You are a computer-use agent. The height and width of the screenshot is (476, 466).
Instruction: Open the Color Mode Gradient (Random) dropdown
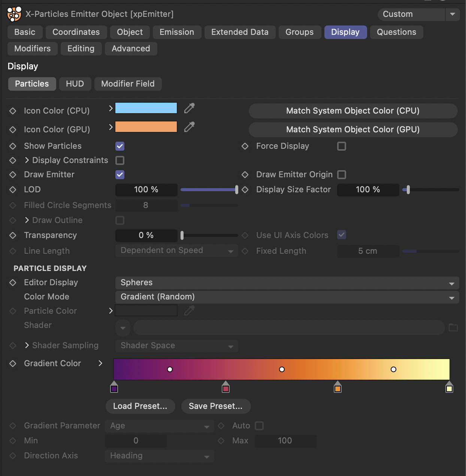pos(287,297)
